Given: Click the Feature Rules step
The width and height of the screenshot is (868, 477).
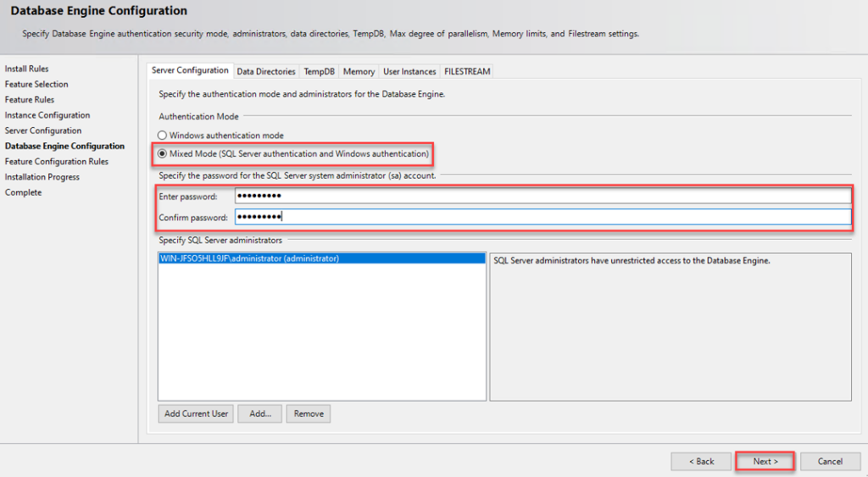Looking at the screenshot, I should [30, 100].
